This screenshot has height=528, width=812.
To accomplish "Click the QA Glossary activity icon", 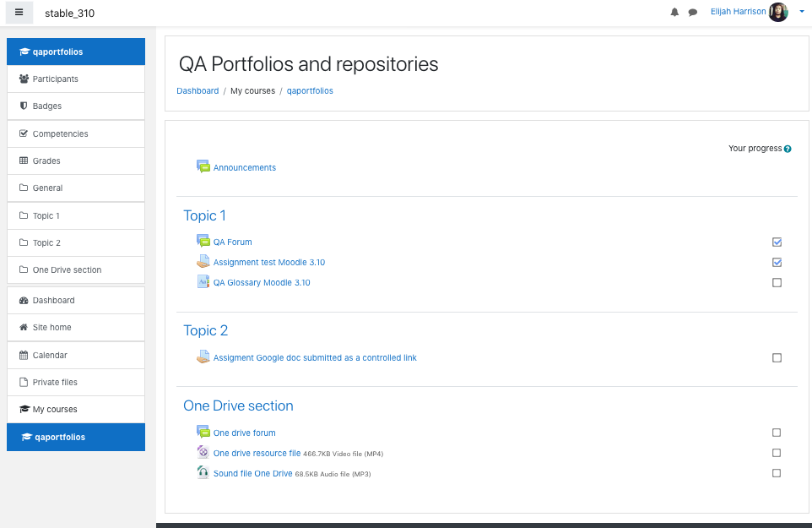I will [203, 282].
